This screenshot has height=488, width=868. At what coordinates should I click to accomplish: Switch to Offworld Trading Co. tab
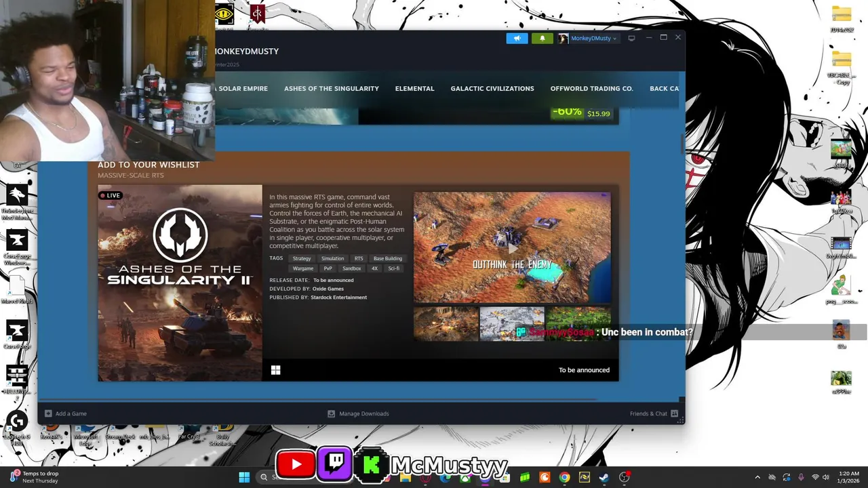591,89
